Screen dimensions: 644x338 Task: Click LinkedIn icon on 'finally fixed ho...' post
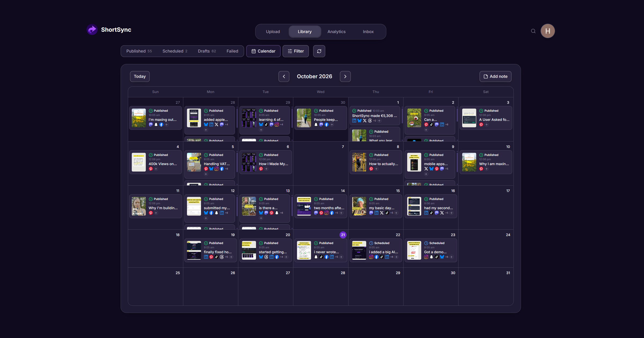tap(206, 257)
